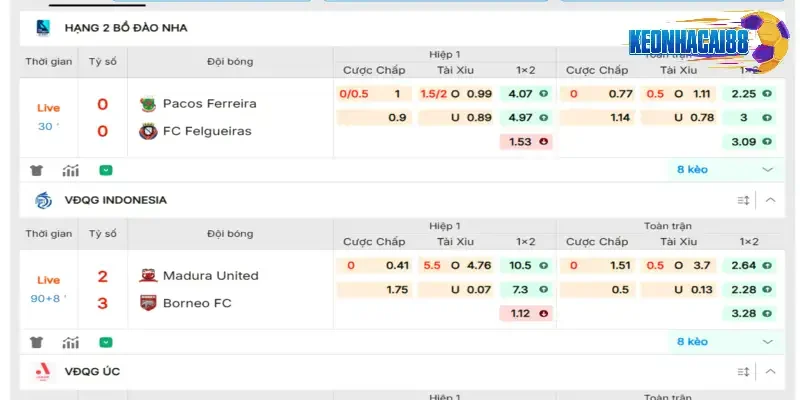Click the FC Felgueiras team name
The height and width of the screenshot is (400, 800).
[207, 131]
